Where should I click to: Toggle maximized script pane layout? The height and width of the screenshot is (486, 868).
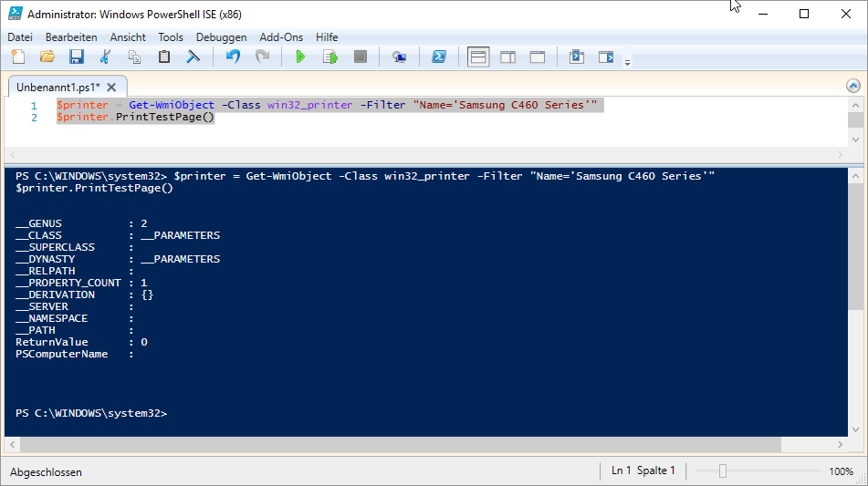pyautogui.click(x=538, y=57)
